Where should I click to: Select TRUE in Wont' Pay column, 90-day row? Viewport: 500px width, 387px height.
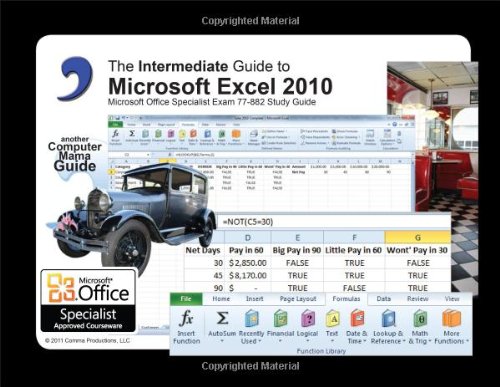point(418,288)
